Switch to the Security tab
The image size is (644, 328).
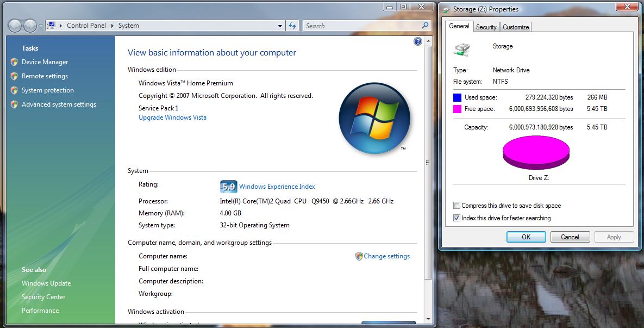pyautogui.click(x=486, y=27)
